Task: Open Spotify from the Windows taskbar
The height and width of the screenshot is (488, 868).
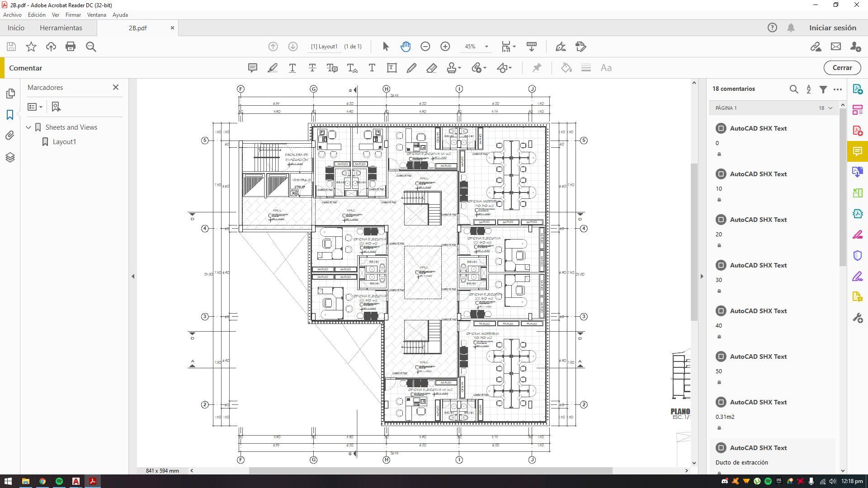Action: (x=59, y=481)
